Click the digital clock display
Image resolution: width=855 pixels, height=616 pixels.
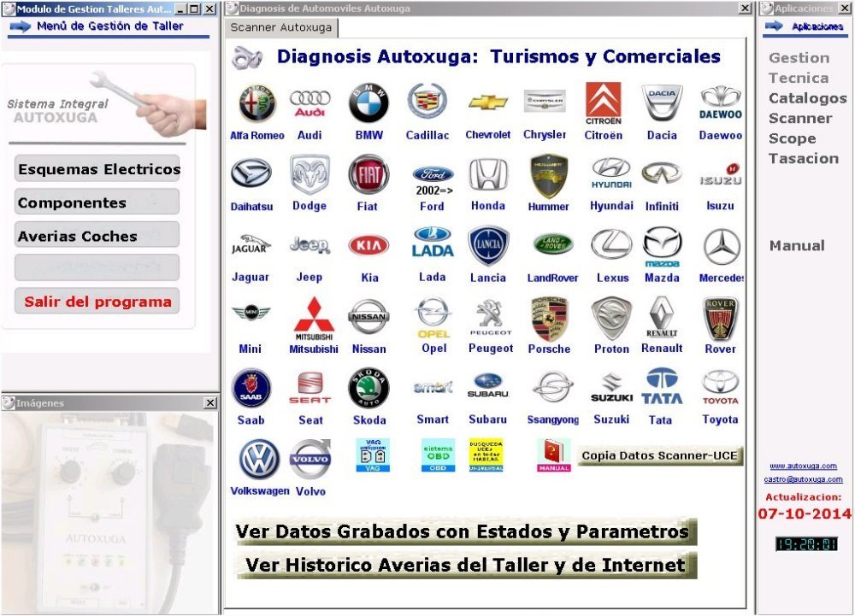pyautogui.click(x=806, y=543)
